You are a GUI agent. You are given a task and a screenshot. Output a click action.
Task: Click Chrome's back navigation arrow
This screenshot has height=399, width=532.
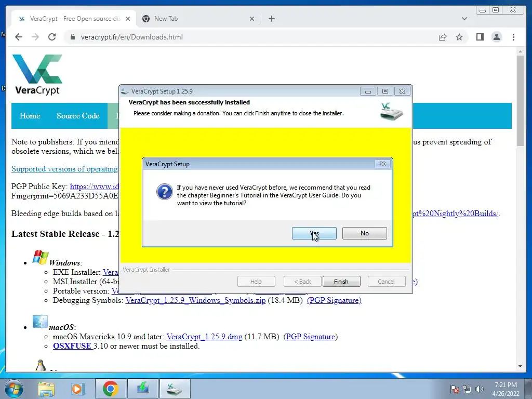19,37
